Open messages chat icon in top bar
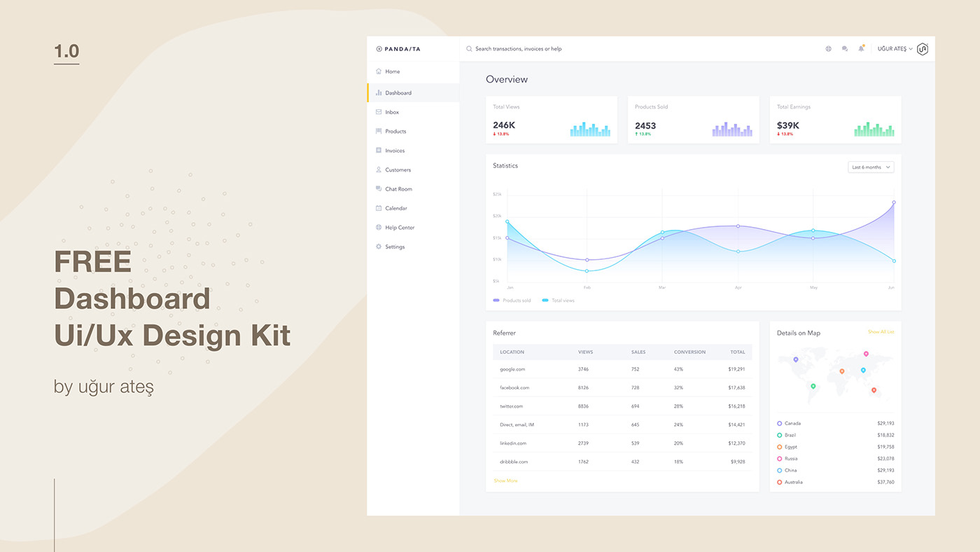 coord(845,49)
